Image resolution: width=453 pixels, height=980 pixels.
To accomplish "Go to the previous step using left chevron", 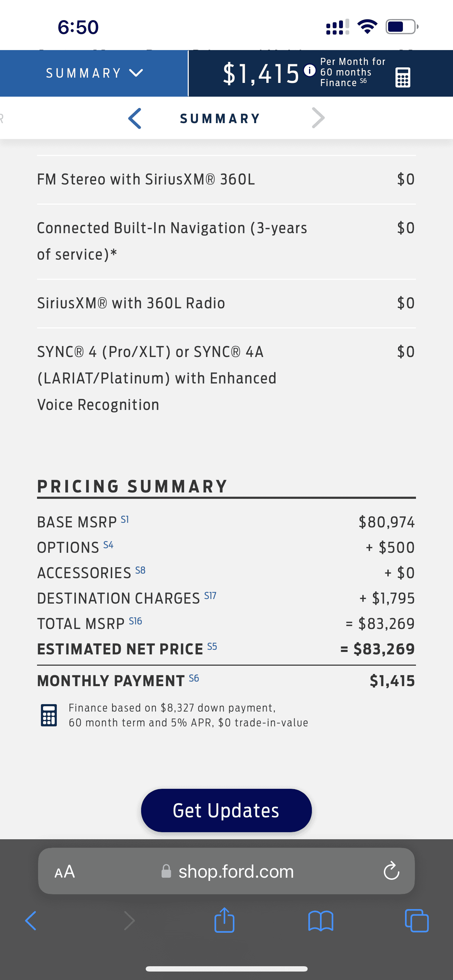I will click(135, 118).
